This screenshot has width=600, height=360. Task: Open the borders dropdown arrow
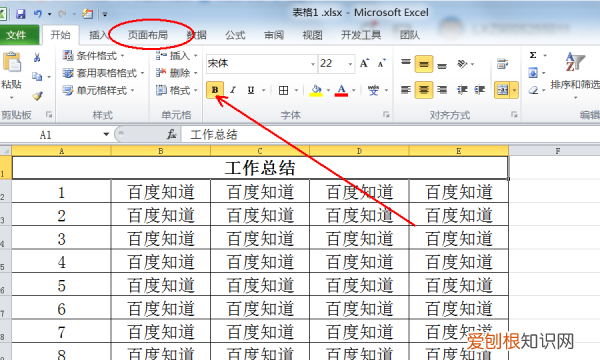click(x=296, y=90)
